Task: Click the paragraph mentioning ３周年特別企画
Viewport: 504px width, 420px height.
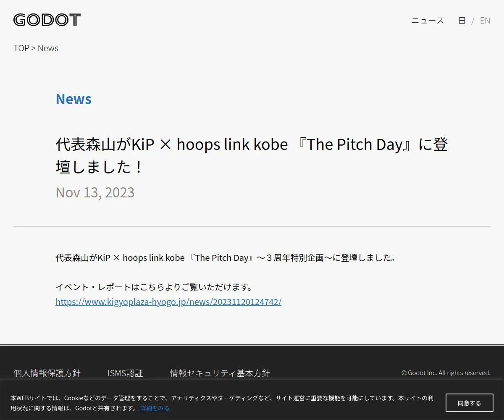Action: pos(226,257)
